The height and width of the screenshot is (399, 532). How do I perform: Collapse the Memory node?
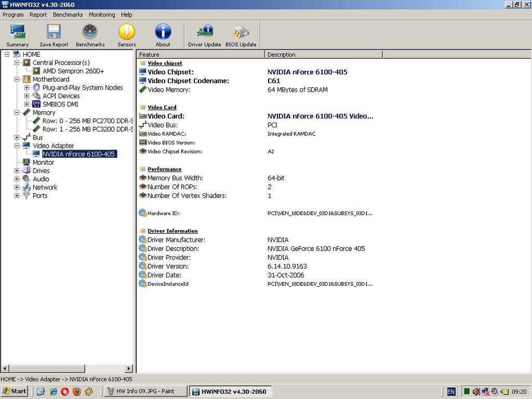(17, 112)
